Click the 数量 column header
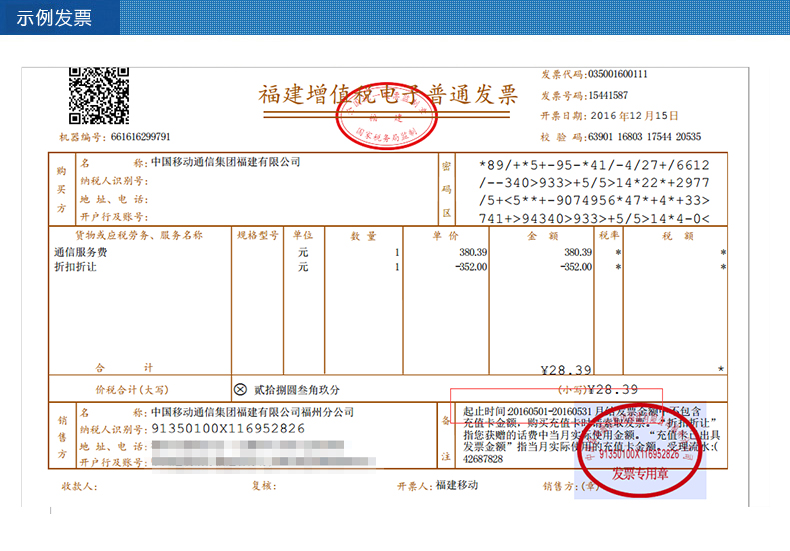Image resolution: width=790 pixels, height=551 pixels. click(364, 236)
